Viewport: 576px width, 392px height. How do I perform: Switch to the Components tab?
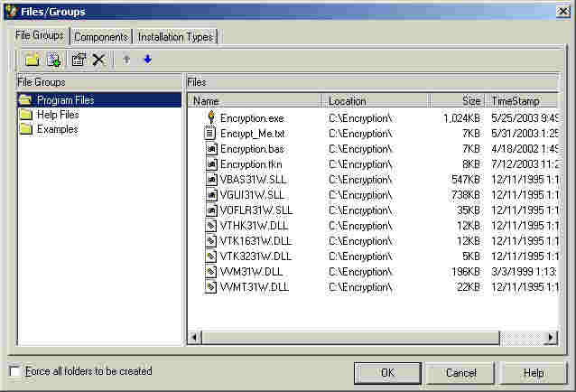pos(100,37)
